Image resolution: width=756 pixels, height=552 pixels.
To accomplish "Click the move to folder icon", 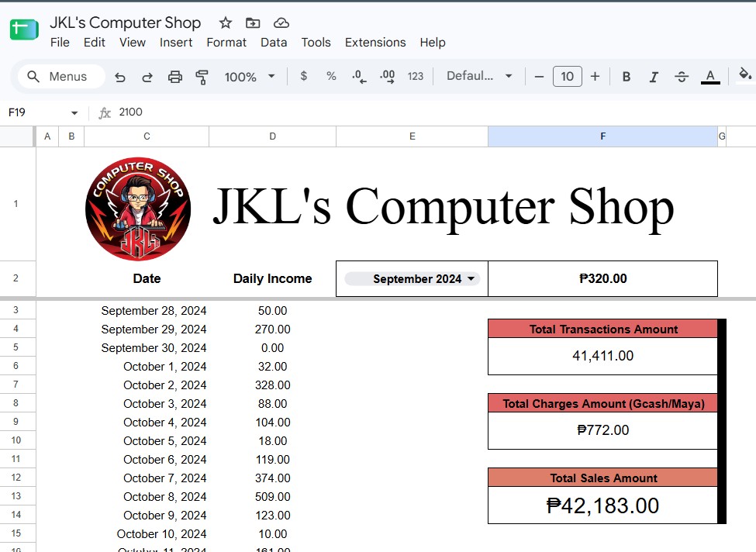I will point(253,22).
